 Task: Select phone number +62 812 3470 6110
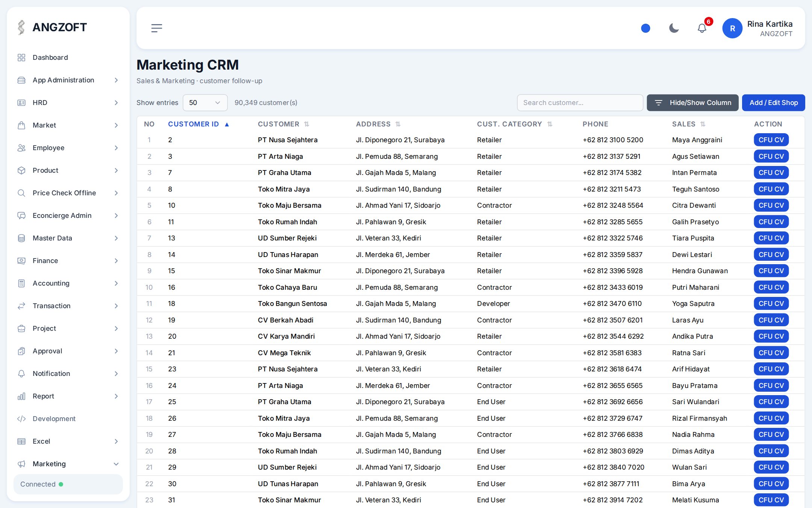click(612, 304)
